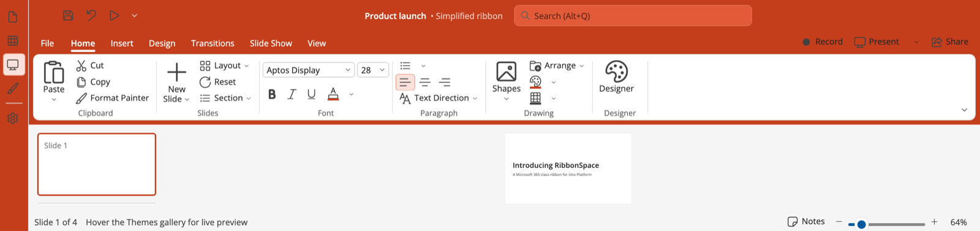Open the quick access customize chevron
980x231 pixels.
click(134, 16)
